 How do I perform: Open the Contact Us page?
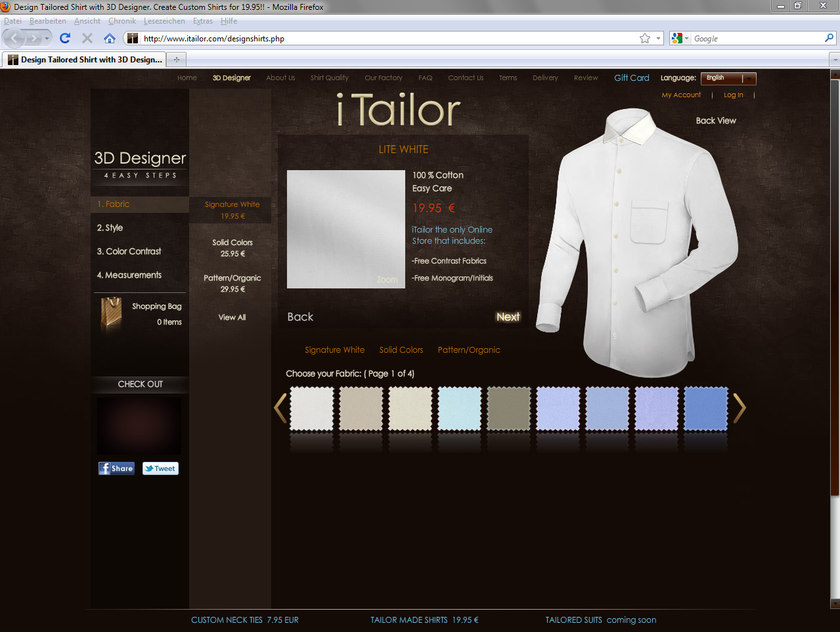tap(466, 78)
